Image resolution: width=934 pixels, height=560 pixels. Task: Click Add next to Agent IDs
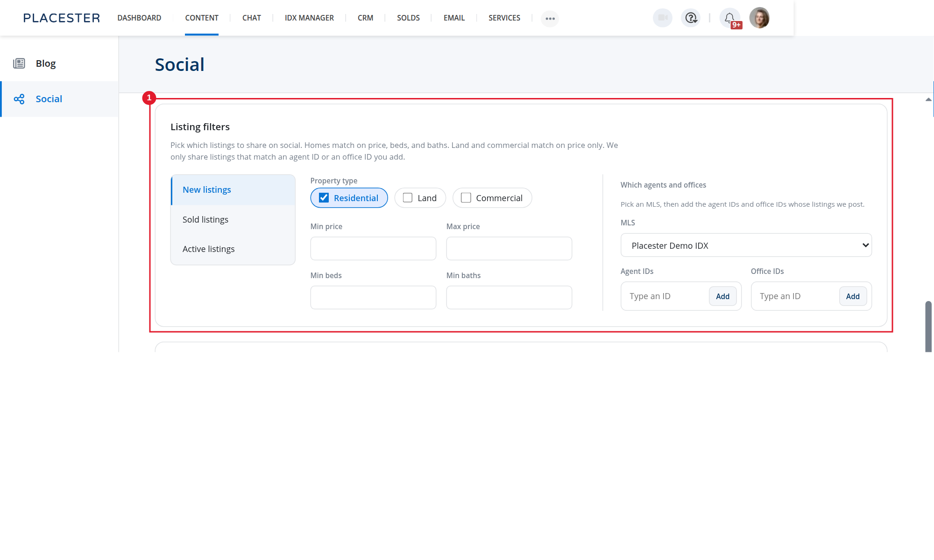point(722,296)
